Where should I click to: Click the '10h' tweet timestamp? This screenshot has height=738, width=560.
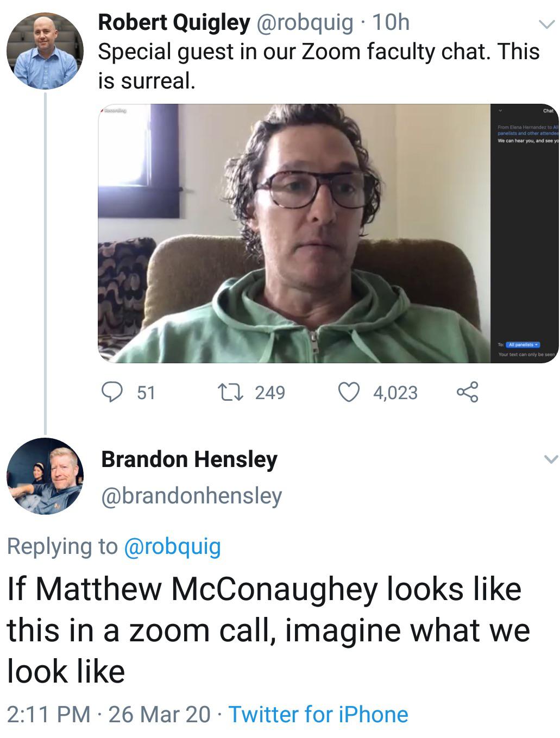coord(391,23)
